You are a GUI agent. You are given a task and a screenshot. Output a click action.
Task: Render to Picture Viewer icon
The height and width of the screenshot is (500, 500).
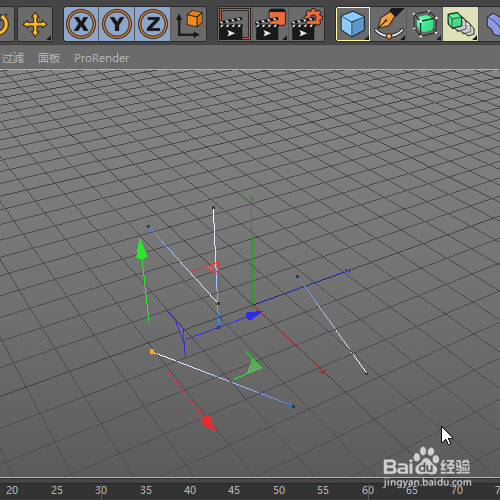(x=270, y=24)
